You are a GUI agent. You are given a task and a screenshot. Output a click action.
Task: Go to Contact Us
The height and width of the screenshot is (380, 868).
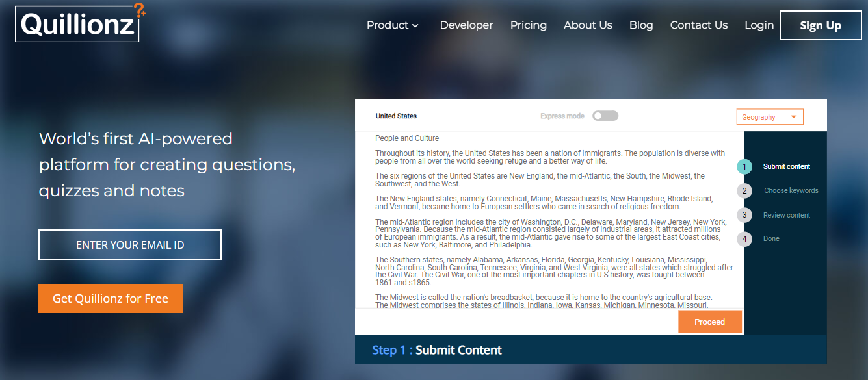(x=699, y=25)
